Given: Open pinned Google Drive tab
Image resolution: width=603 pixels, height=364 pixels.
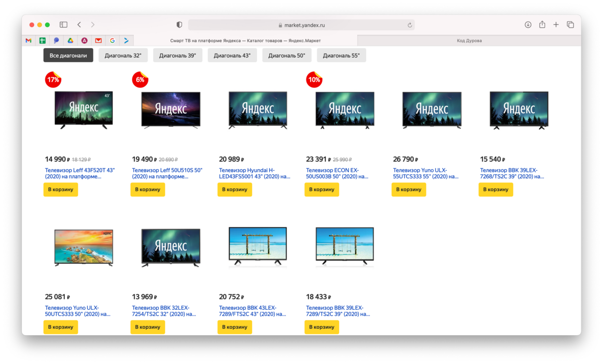Looking at the screenshot, I should coord(70,41).
